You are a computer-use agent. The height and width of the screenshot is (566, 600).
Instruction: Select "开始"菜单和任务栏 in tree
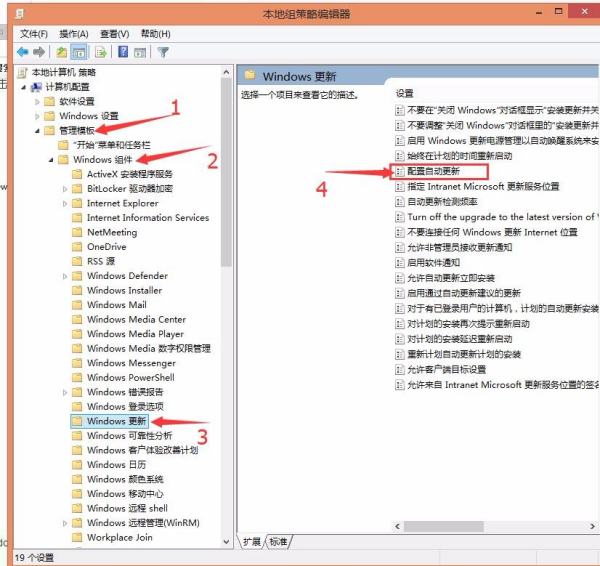click(112, 145)
